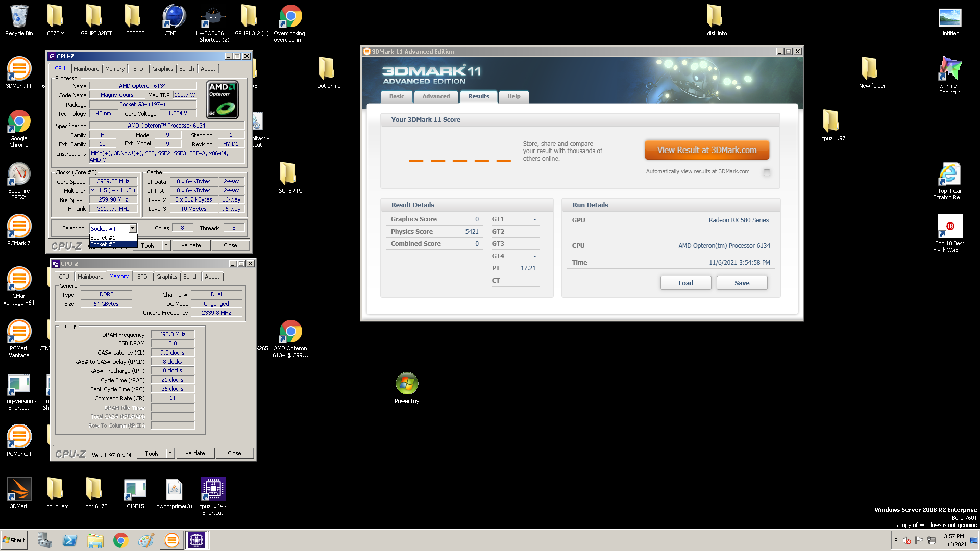Open PCMark Vantage x64 desktop icon
Viewport: 980px width, 551px height.
click(x=19, y=286)
